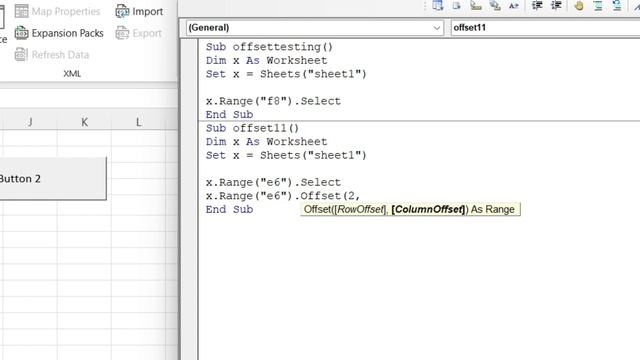Click the XML group label

72,74
